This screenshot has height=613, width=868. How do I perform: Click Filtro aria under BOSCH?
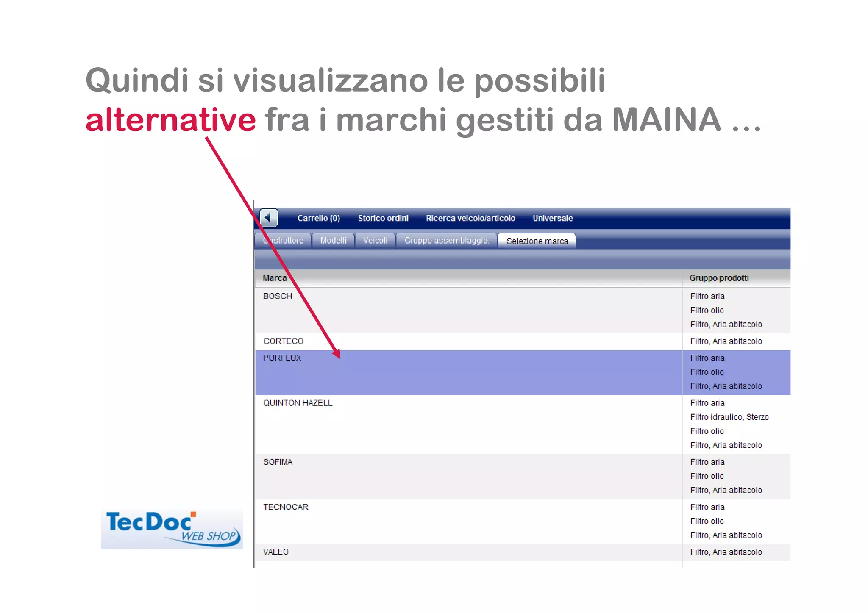[x=707, y=296]
